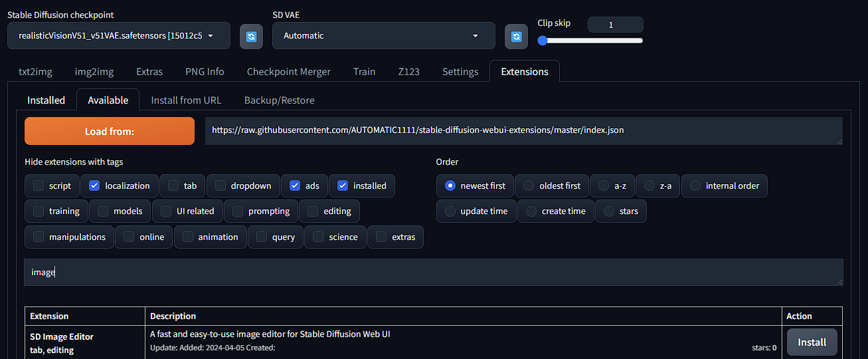Order by update time
This screenshot has height=359, width=868.
click(x=450, y=211)
